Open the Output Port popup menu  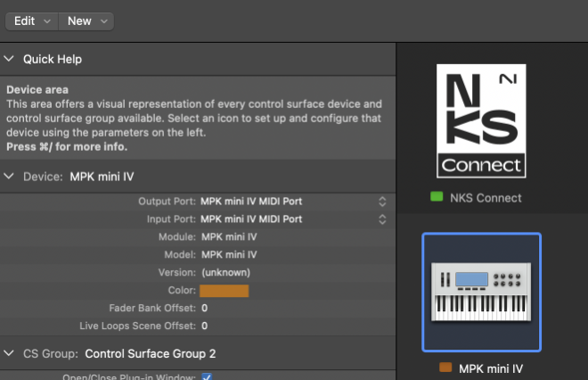293,202
